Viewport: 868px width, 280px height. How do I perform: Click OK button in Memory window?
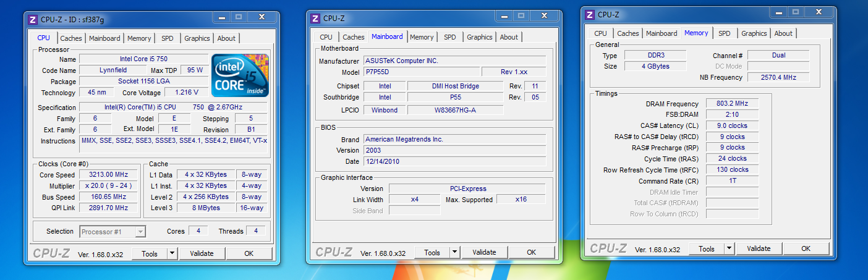pyautogui.click(x=806, y=248)
